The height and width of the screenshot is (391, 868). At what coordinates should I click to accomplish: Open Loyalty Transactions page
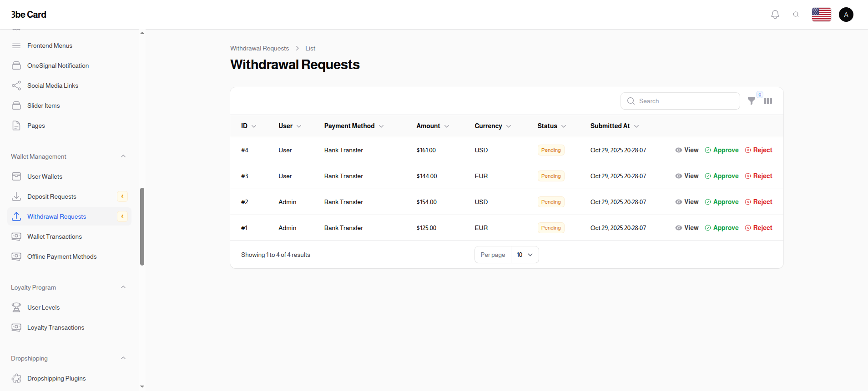coord(56,327)
